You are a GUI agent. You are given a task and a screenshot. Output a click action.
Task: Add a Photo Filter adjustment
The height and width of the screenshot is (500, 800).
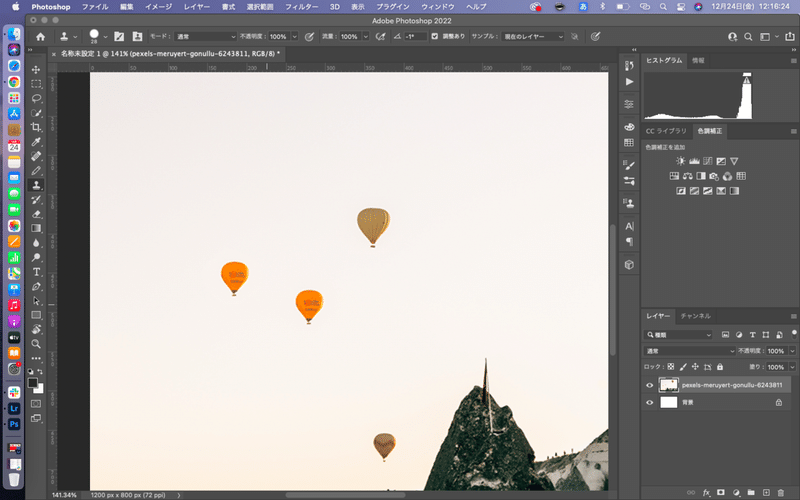point(714,176)
